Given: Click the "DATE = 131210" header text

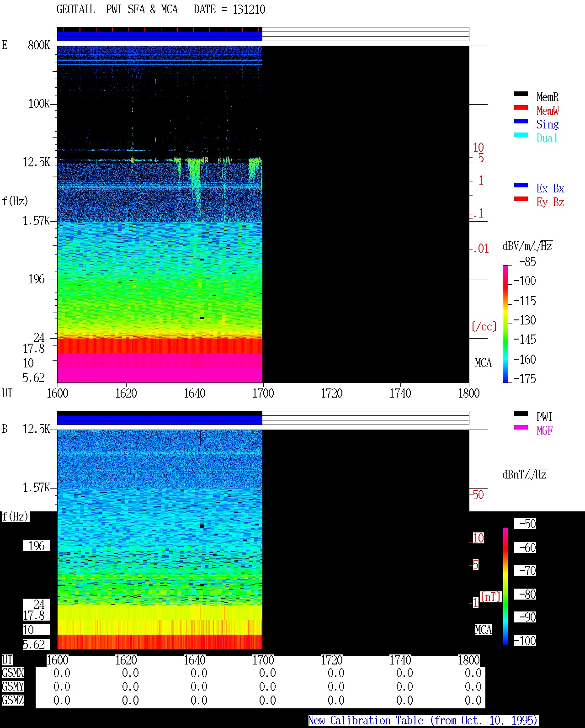Looking at the screenshot, I should [229, 9].
